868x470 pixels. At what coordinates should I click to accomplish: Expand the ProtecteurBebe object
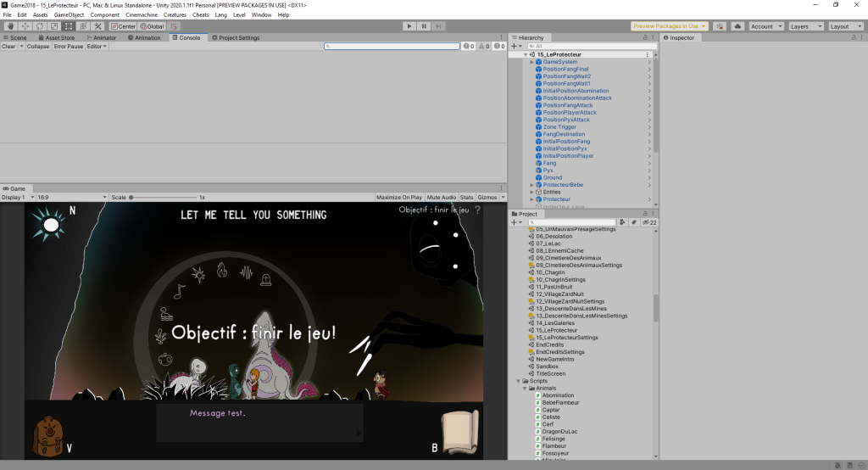click(x=532, y=185)
